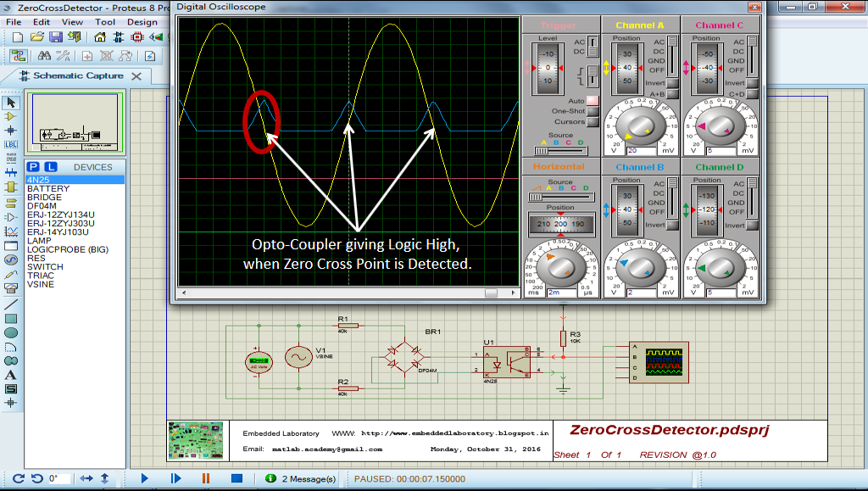This screenshot has width=868, height=491.
Task: Click the Save Project toolbar icon
Action: (x=56, y=36)
